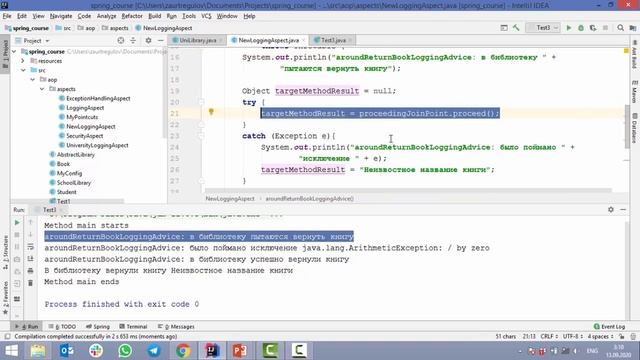This screenshot has height=360, width=640.
Task: Open the Refactor menu
Action: pos(132,16)
